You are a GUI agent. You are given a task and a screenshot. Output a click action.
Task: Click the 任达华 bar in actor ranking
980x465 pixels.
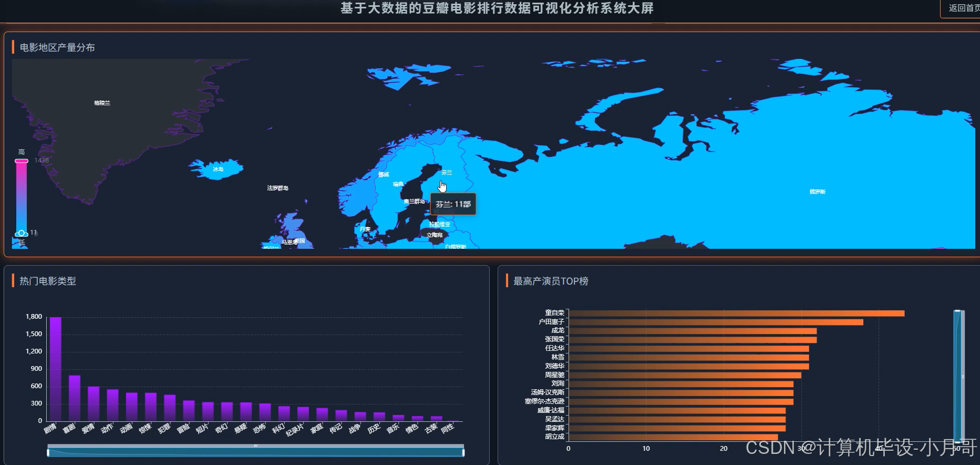pyautogui.click(x=689, y=348)
